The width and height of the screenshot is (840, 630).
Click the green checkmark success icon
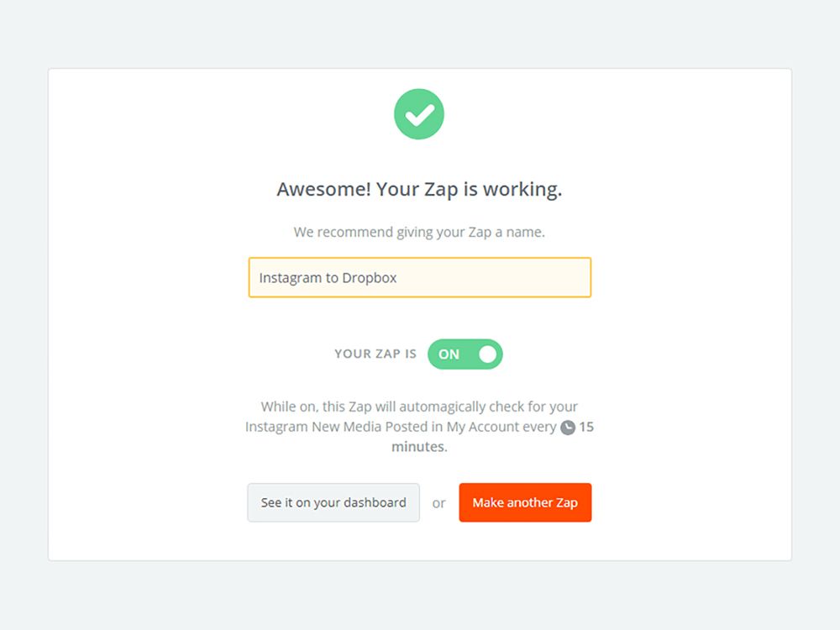point(419,114)
